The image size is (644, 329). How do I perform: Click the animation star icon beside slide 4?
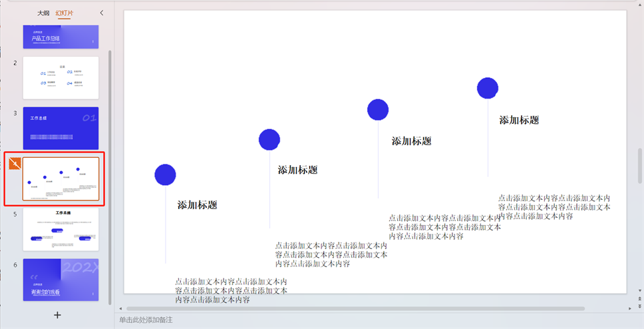click(x=13, y=164)
